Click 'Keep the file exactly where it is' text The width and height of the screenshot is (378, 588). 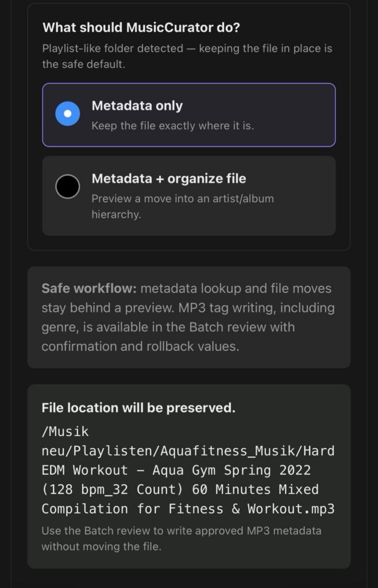pyautogui.click(x=173, y=126)
